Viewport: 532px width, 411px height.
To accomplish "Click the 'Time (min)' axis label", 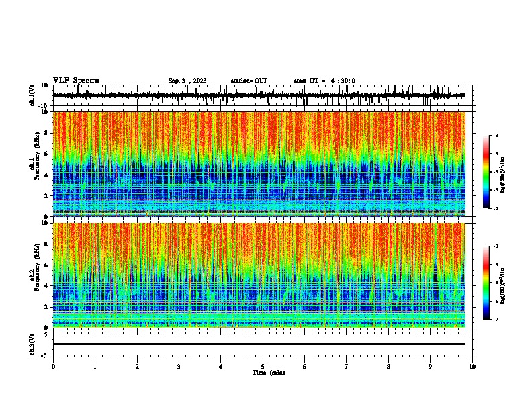I will point(269,373).
